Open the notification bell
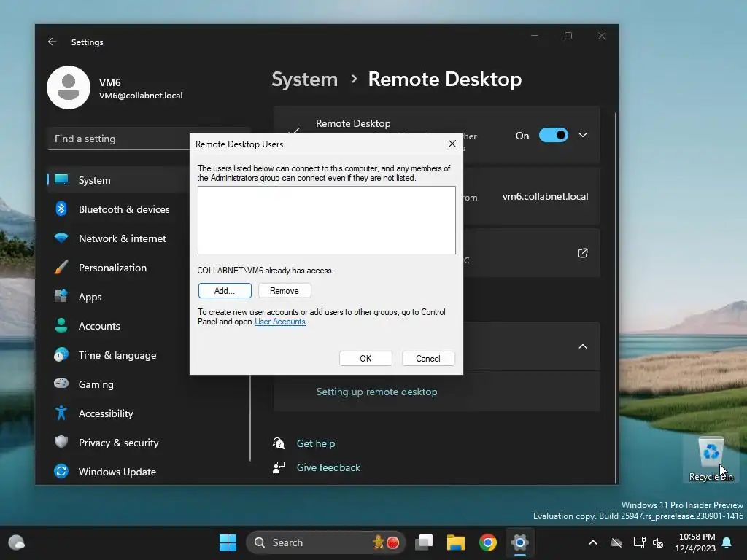 (x=727, y=542)
